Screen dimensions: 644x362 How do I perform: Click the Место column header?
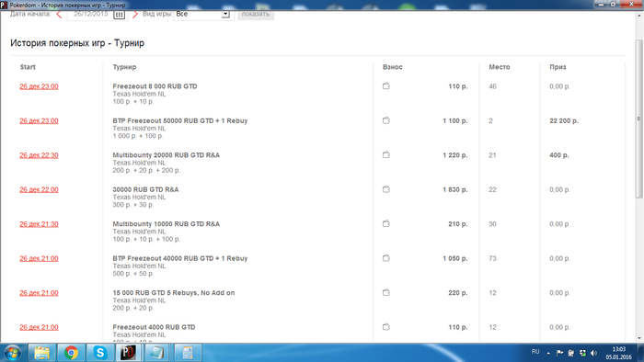tap(500, 67)
